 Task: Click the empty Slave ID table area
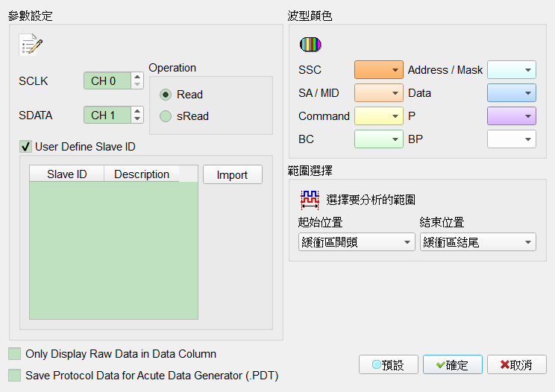[113, 250]
